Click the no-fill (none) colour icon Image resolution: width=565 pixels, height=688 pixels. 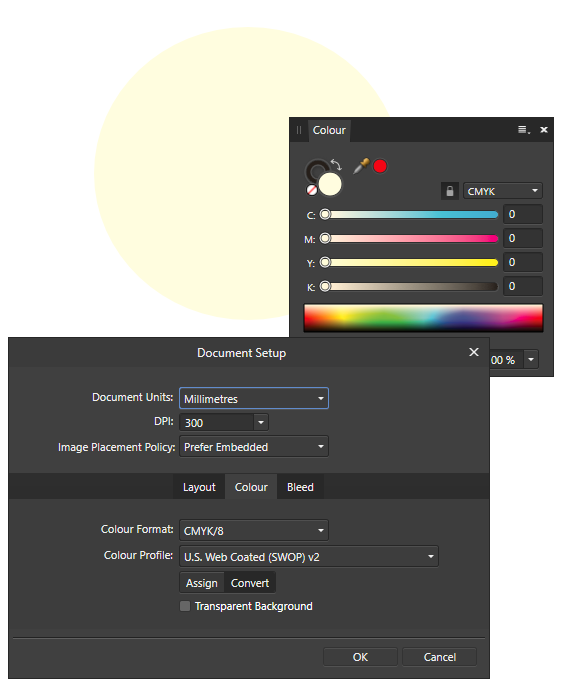(x=311, y=190)
